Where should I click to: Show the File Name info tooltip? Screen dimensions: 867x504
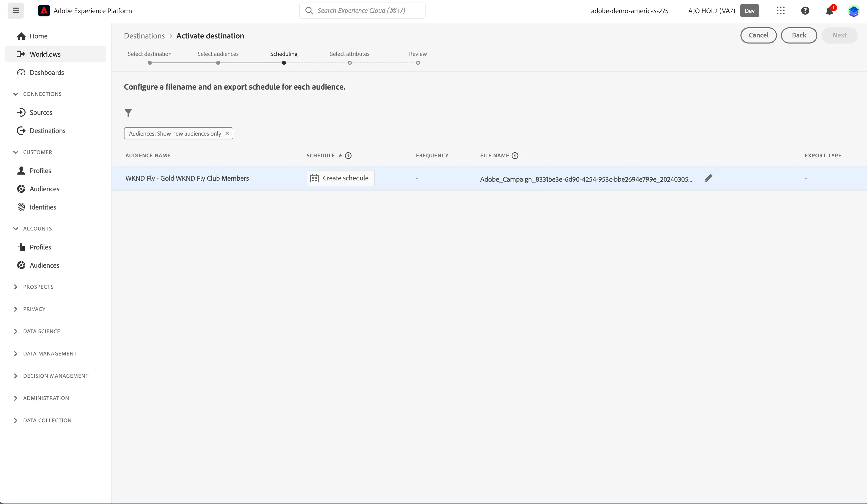(515, 156)
